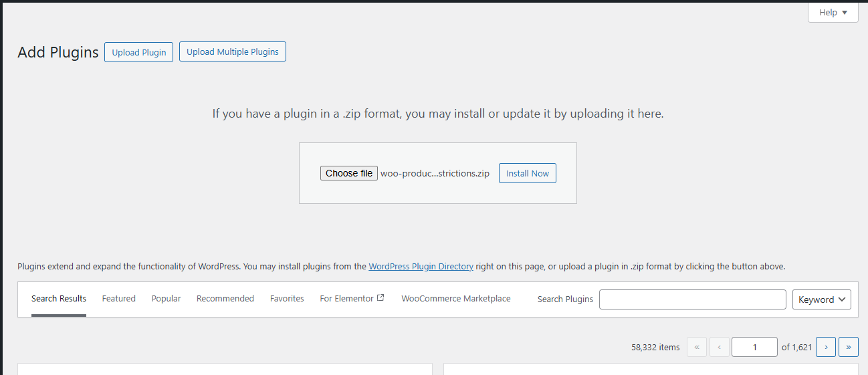Switch to the Featured tab
This screenshot has width=868, height=375.
(118, 299)
